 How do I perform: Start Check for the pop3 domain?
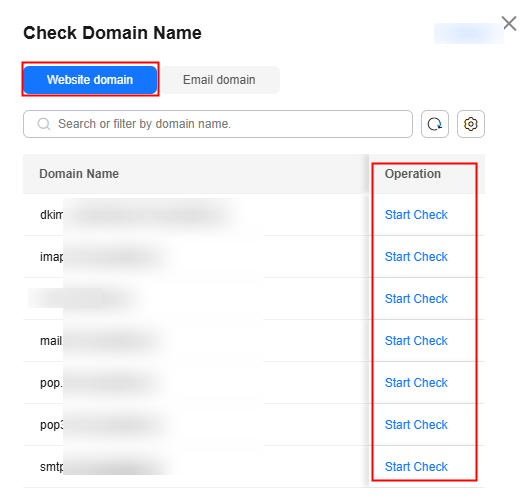(416, 425)
